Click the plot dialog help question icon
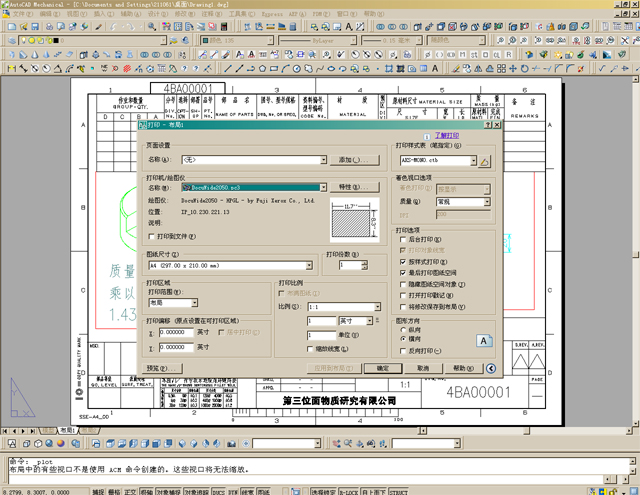 tap(488, 125)
